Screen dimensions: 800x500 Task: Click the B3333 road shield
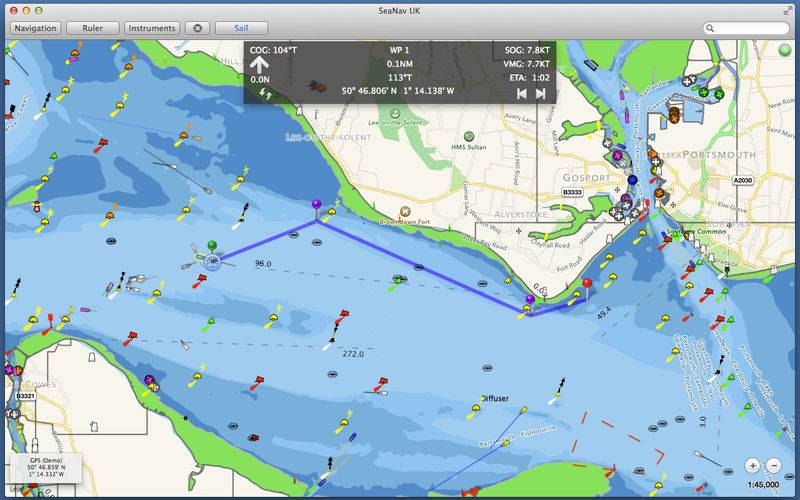click(572, 192)
